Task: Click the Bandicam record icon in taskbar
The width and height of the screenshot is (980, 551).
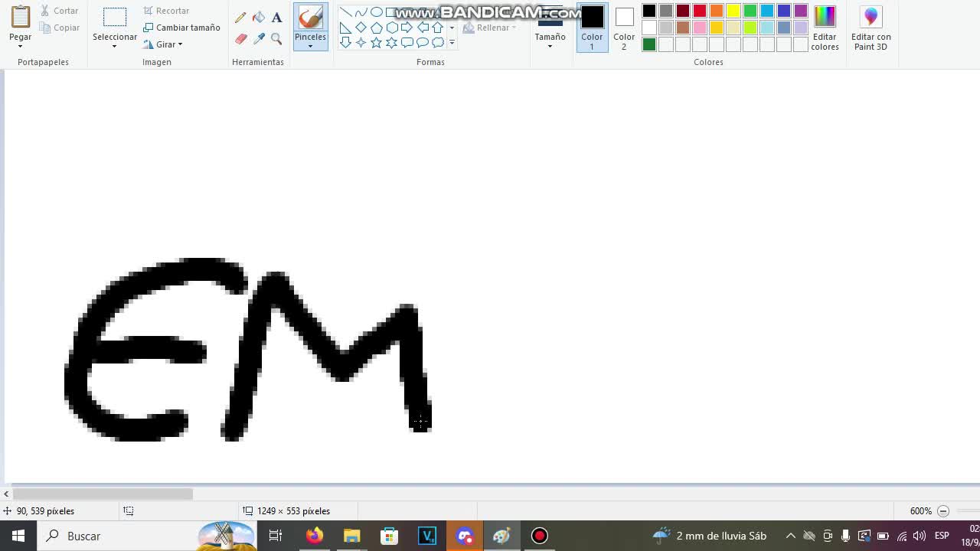Action: [539, 536]
